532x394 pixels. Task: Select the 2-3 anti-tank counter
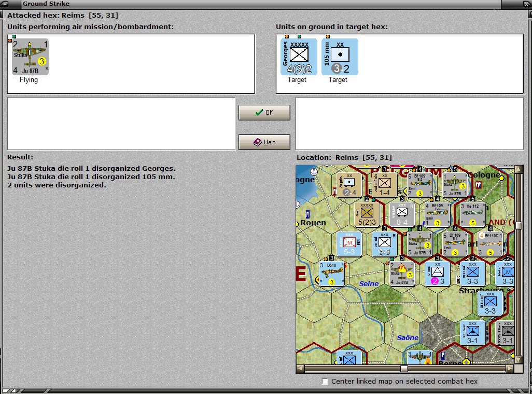point(437,274)
